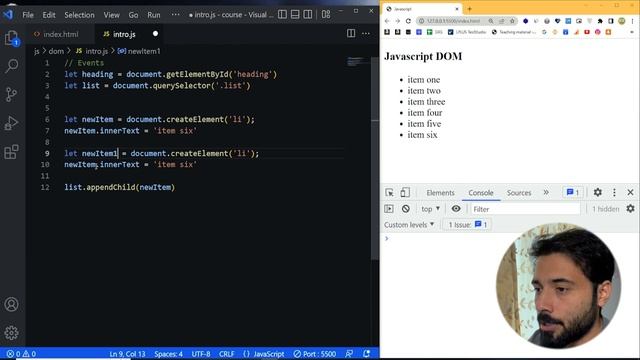Open the Manage gear in VS Code
This screenshot has height=360, width=640.
[11, 333]
